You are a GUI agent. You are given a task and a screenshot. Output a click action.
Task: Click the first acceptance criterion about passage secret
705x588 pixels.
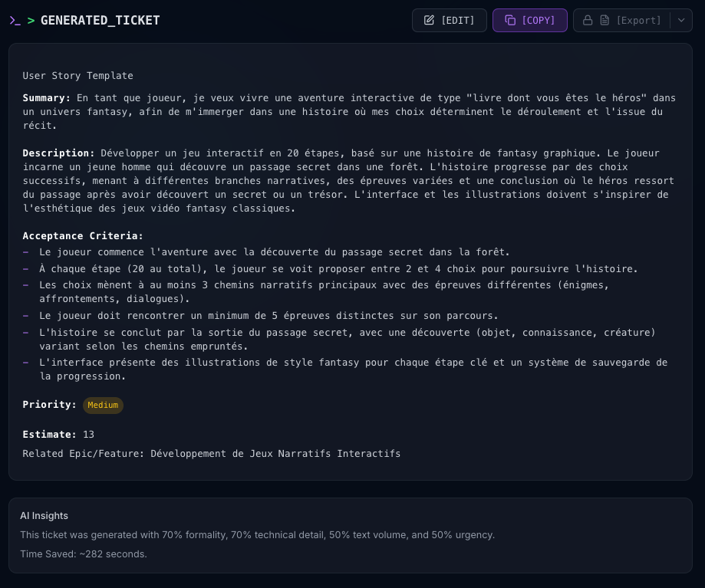pyautogui.click(x=274, y=252)
